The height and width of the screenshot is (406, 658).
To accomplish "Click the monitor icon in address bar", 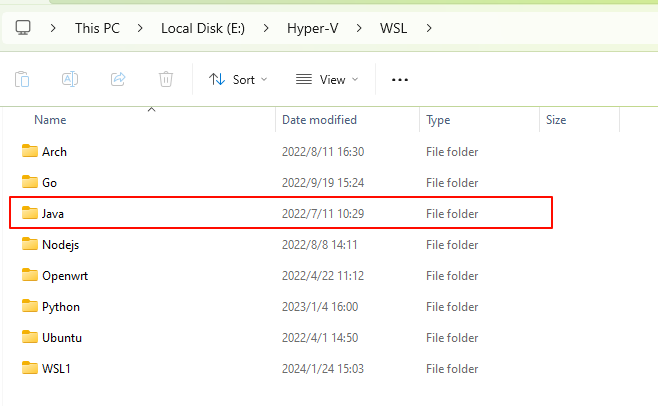I will (x=24, y=27).
